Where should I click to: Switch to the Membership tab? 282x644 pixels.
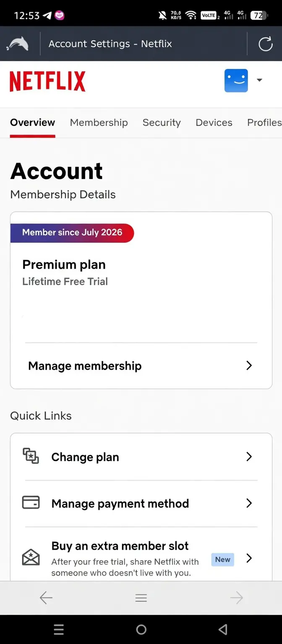coord(99,122)
